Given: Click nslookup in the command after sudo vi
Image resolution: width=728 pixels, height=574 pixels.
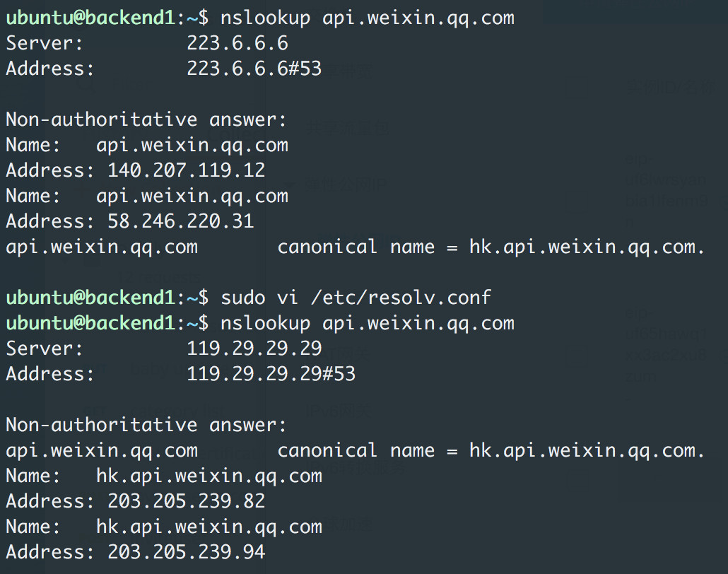Looking at the screenshot, I should (x=265, y=323).
